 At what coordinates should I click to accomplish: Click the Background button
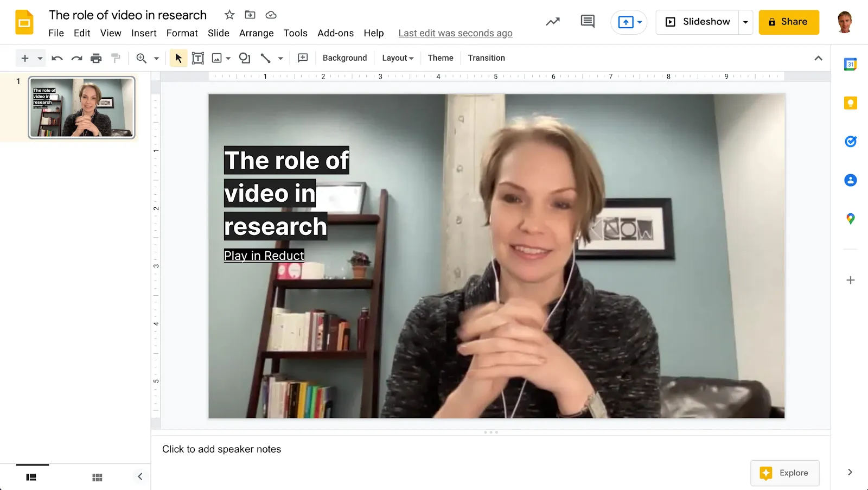point(344,58)
